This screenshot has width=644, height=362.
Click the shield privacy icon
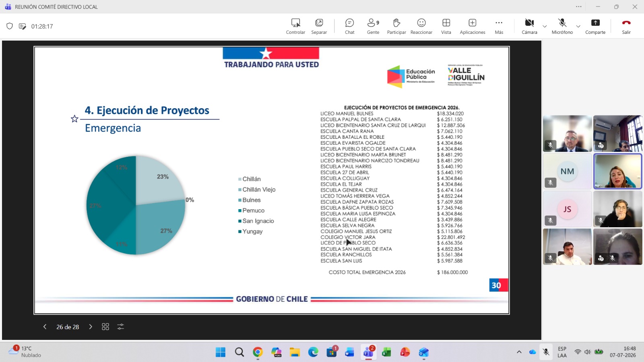10,26
